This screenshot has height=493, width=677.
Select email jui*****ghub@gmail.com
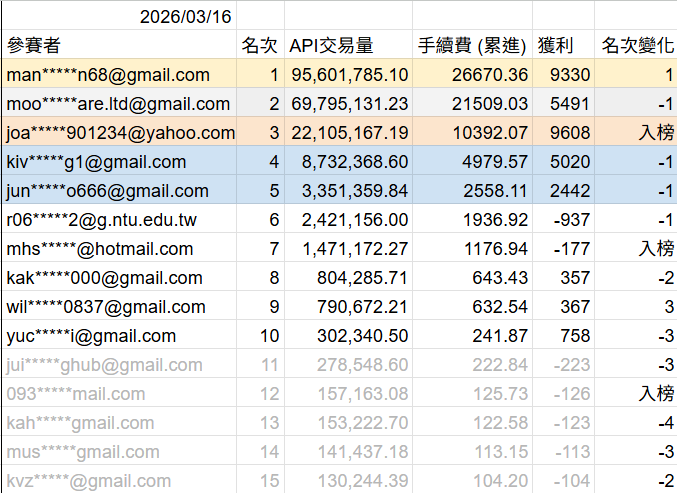(x=104, y=365)
